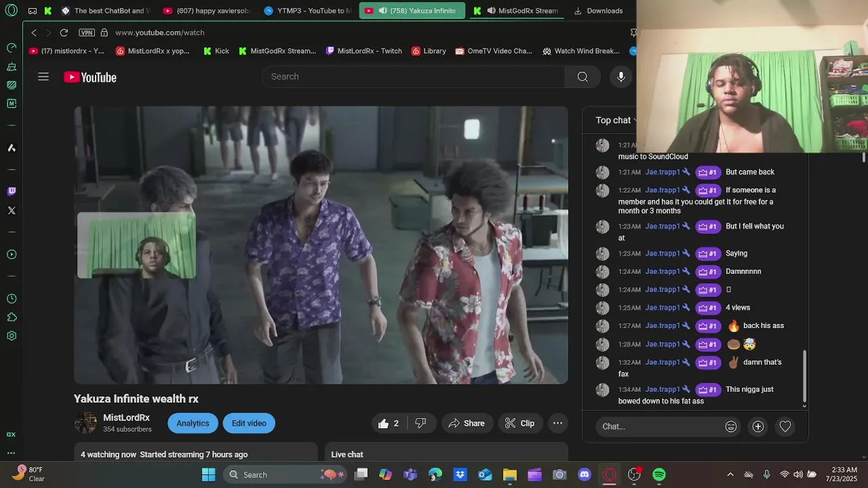Open Discord from the taskbar
The height and width of the screenshot is (488, 868).
pos(585,474)
